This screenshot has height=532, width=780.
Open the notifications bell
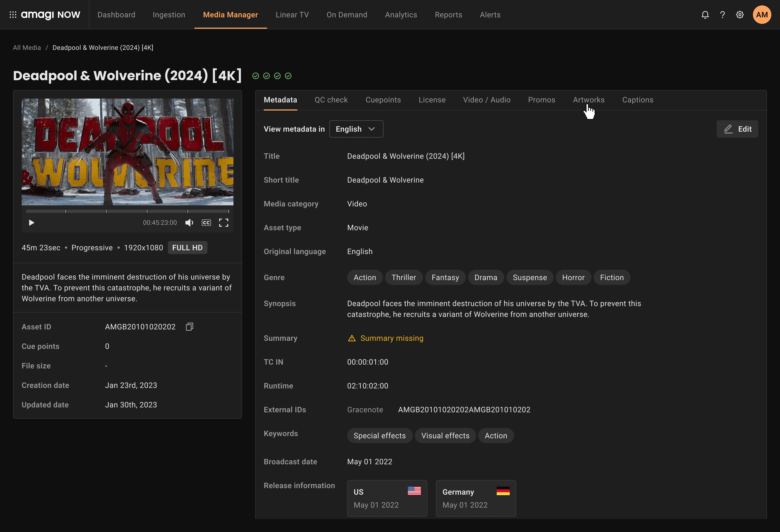(x=705, y=15)
